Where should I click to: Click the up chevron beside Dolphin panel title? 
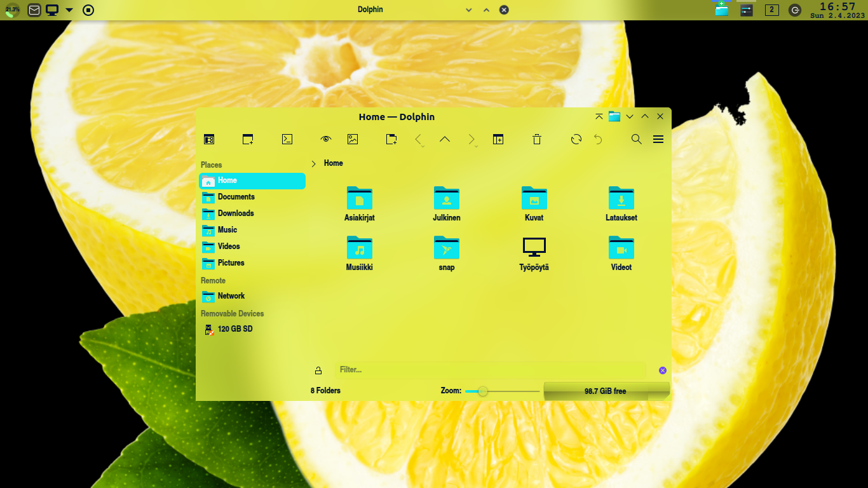(487, 10)
